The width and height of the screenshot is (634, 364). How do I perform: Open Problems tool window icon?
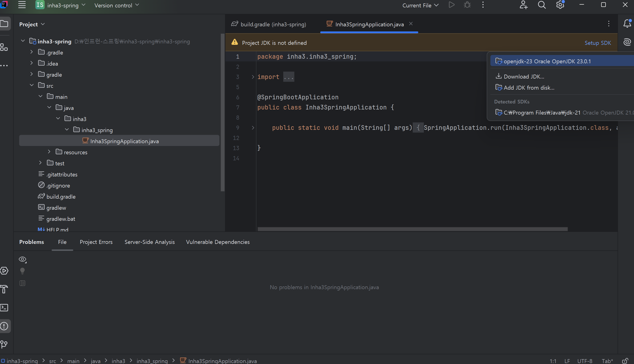[x=4, y=326]
